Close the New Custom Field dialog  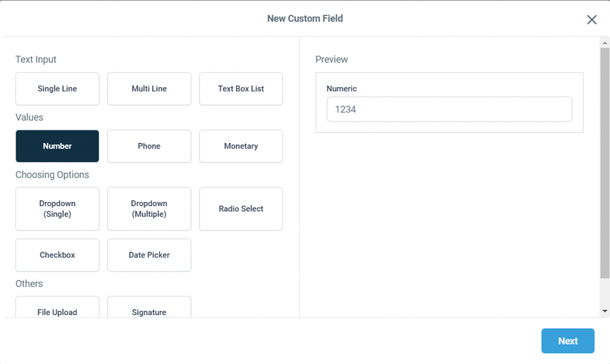coord(592,20)
